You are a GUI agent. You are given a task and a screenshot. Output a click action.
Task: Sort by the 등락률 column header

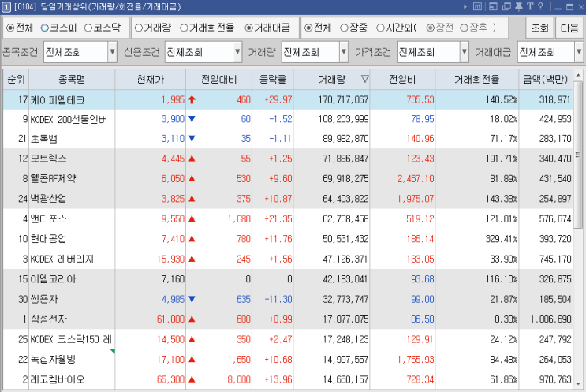tap(272, 79)
